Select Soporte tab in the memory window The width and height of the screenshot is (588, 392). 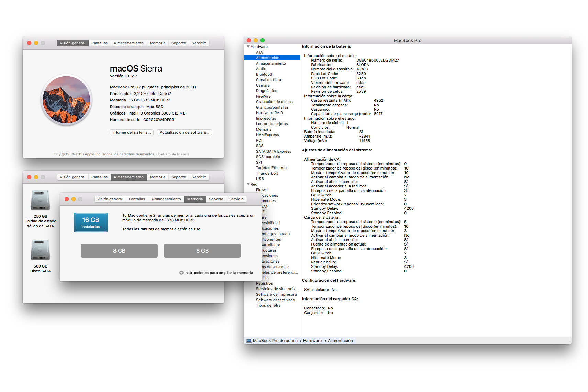[x=216, y=199]
